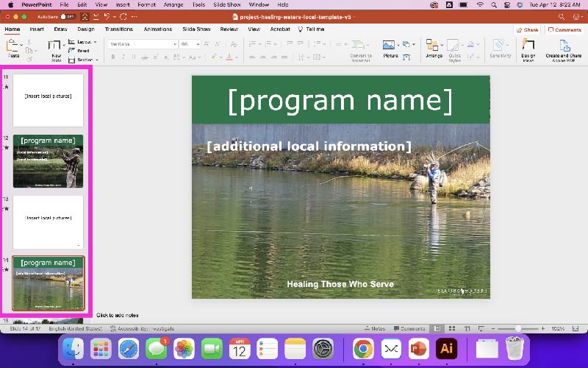Open the Undo history dropdown arrow

coord(115,16)
